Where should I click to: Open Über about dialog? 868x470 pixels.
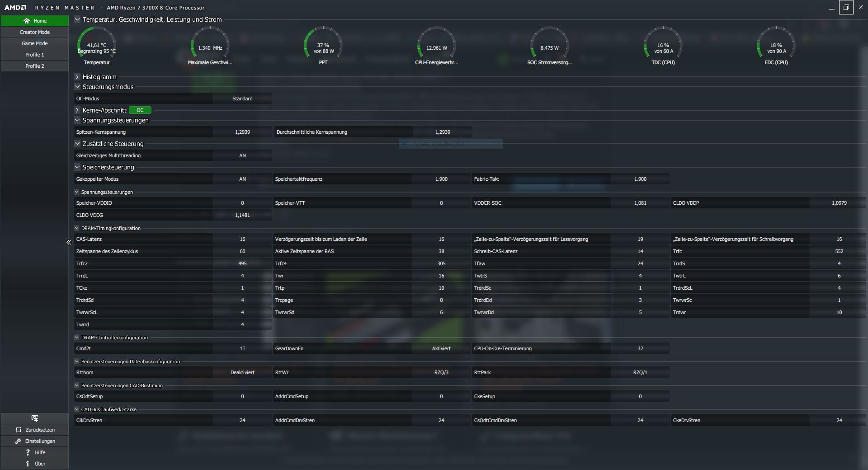click(x=35, y=464)
